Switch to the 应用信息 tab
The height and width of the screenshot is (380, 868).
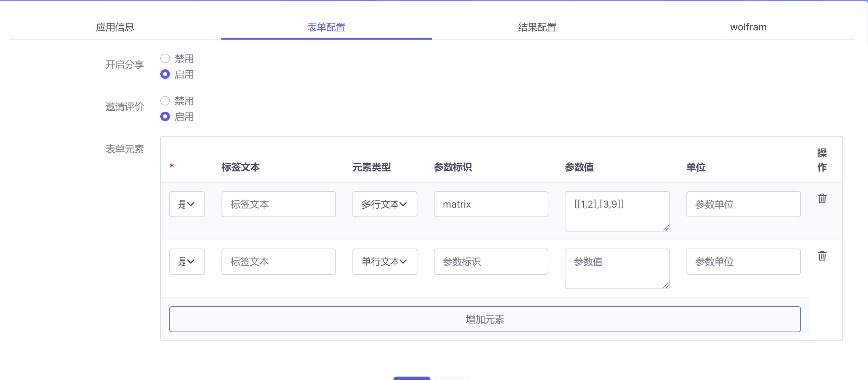(115, 27)
